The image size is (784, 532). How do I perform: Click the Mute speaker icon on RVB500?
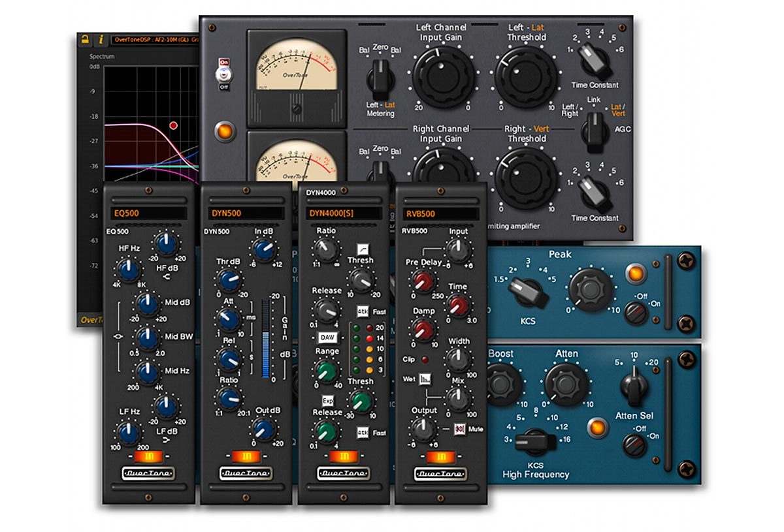click(x=459, y=430)
